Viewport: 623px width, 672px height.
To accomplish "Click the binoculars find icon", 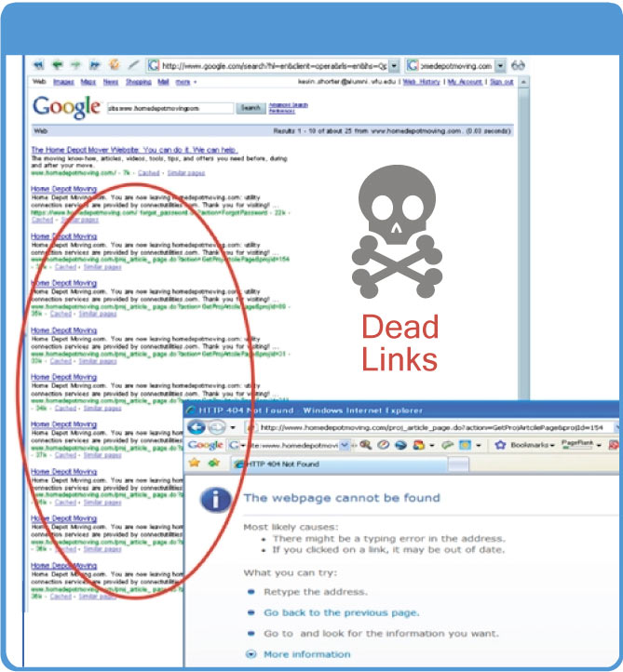I will 518,66.
